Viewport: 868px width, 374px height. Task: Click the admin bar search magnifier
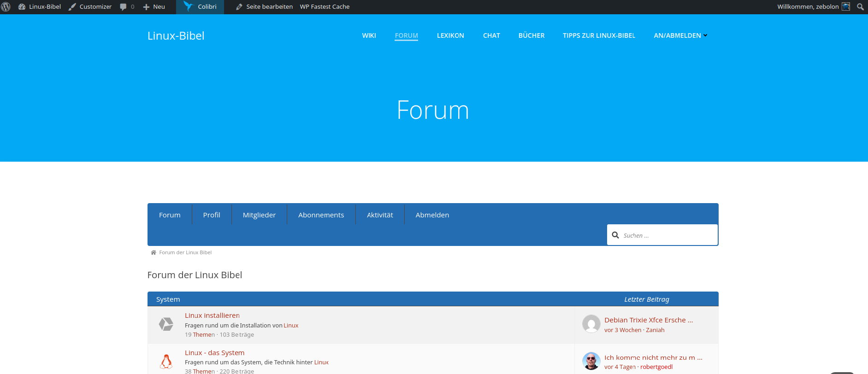(x=860, y=7)
